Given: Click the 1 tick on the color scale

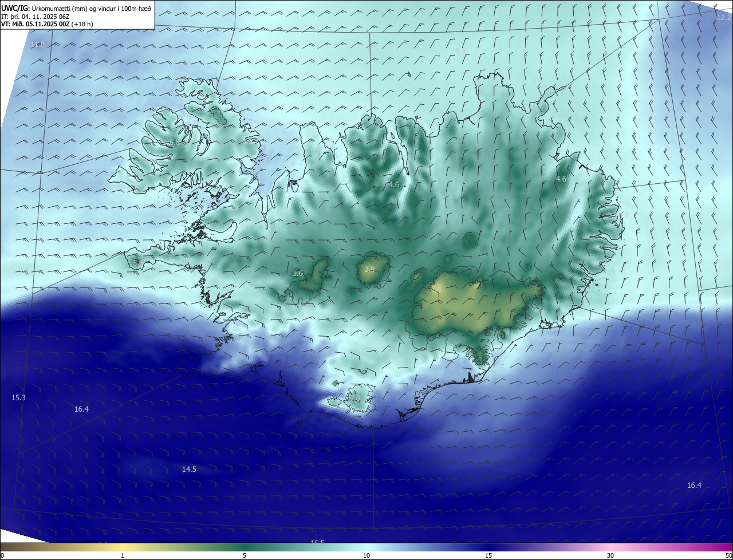Looking at the screenshot, I should (123, 555).
